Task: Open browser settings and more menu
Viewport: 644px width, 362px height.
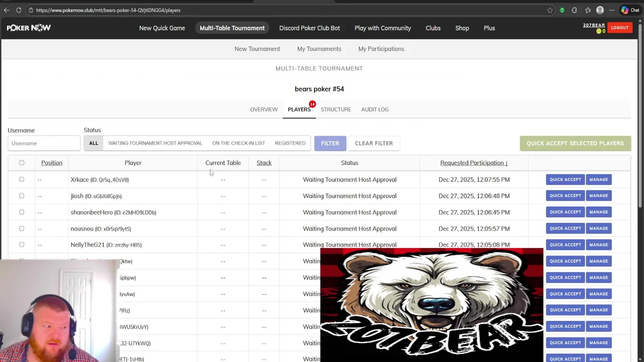Action: (612, 10)
